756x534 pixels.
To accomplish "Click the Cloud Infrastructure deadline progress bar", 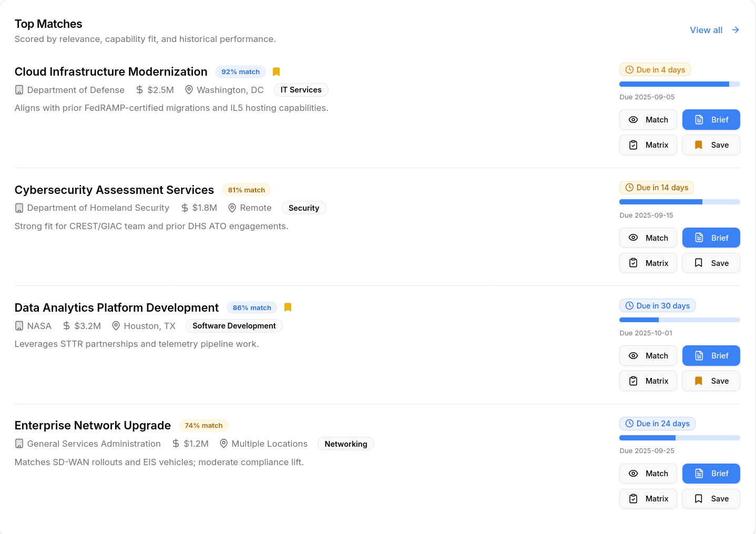I will [679, 84].
